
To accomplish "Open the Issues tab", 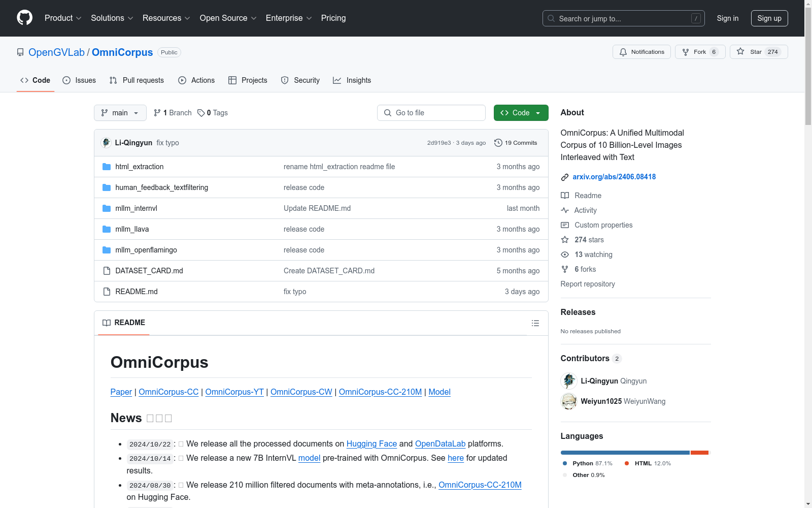I will tap(79, 80).
